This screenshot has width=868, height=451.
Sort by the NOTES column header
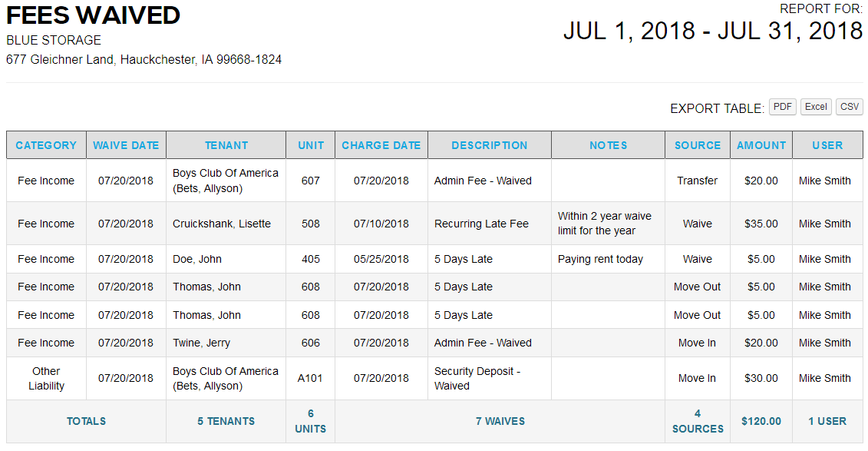coord(608,144)
